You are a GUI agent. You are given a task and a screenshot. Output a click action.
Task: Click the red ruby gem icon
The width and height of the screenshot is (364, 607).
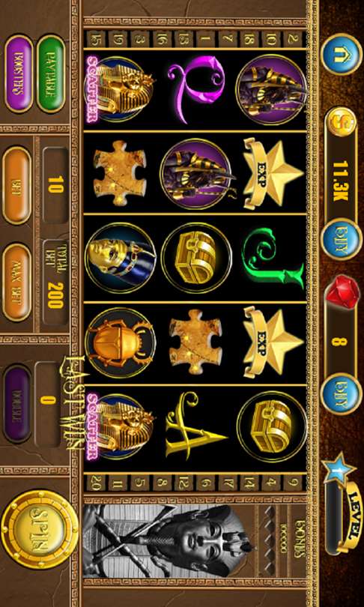342,292
